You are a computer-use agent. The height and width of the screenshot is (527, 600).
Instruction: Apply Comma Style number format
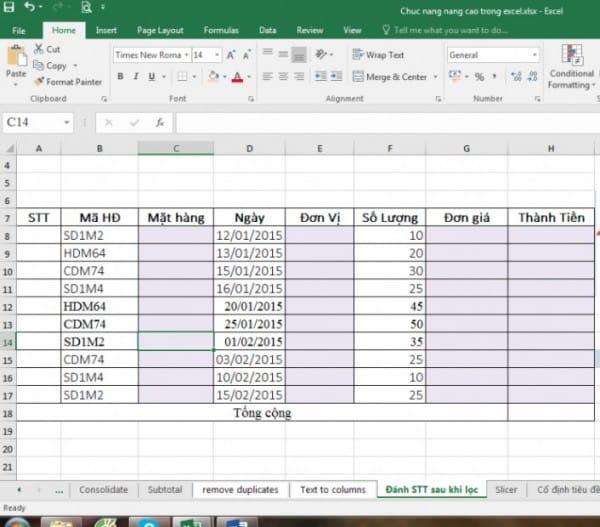(494, 77)
